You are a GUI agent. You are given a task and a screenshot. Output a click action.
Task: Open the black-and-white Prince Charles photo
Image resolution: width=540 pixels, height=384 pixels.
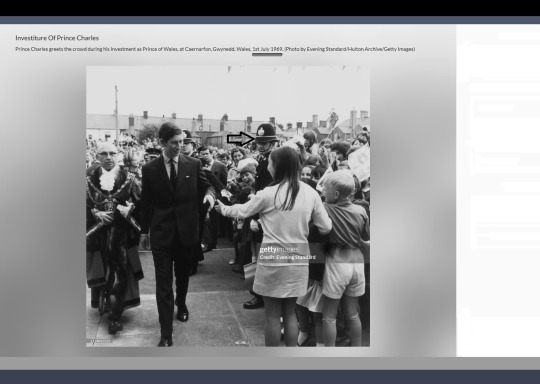(228, 206)
